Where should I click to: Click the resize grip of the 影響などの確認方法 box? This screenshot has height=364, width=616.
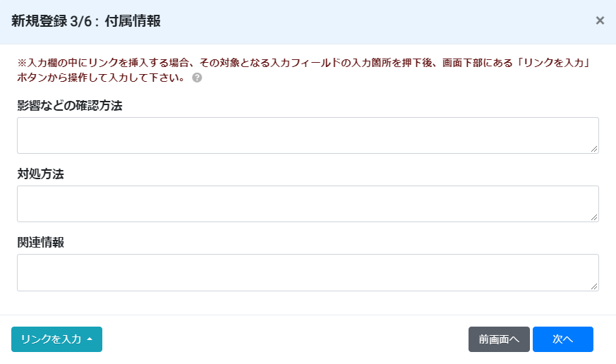point(594,149)
